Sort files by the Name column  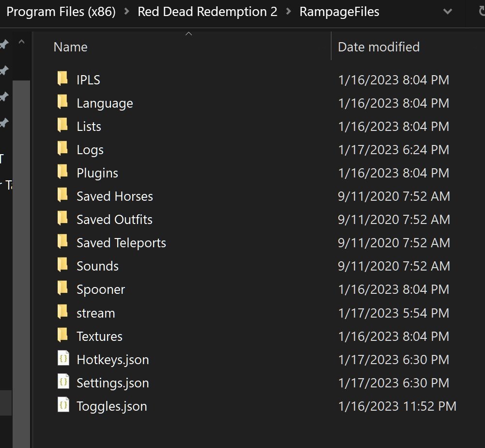70,47
